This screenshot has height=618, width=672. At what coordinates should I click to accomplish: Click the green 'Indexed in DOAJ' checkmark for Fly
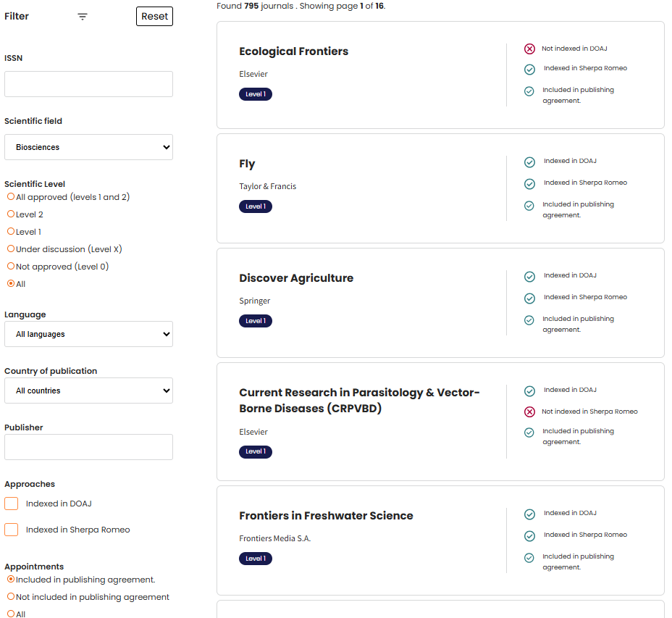pyautogui.click(x=529, y=161)
